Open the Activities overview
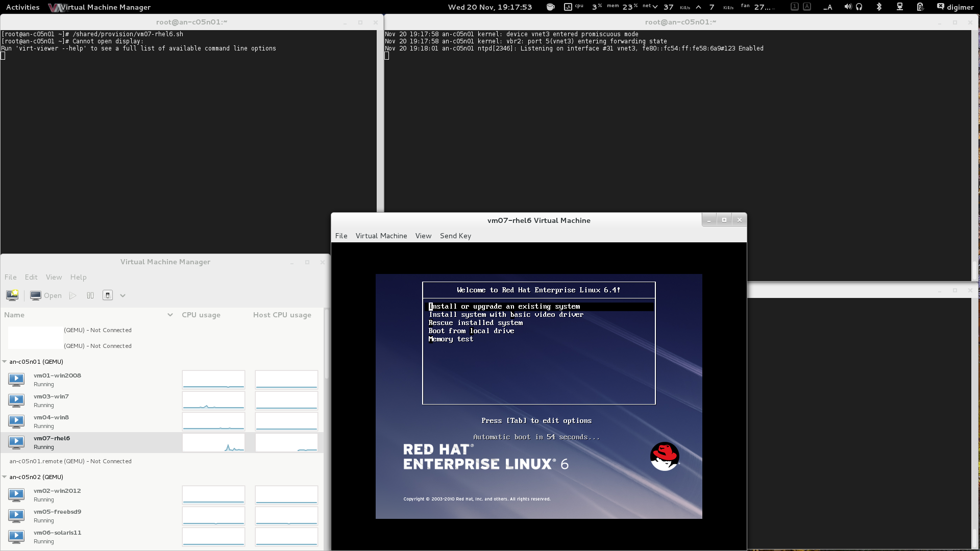 22,7
